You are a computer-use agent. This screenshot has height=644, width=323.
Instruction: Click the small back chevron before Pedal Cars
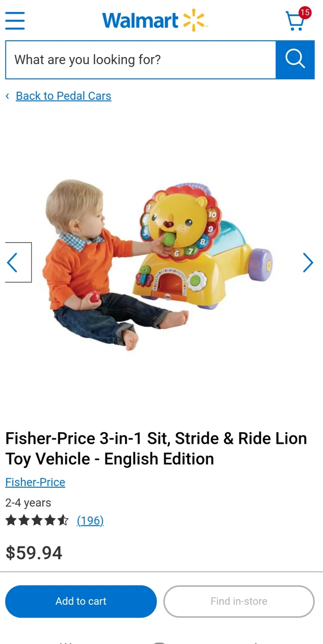tap(7, 96)
